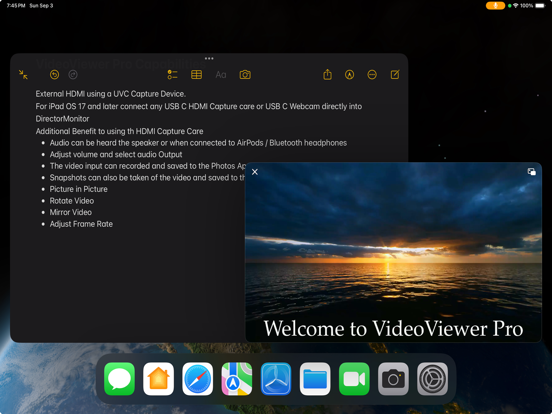Tap the bullet "Snapshots can also be taken"
552x414 pixels.
(148, 178)
